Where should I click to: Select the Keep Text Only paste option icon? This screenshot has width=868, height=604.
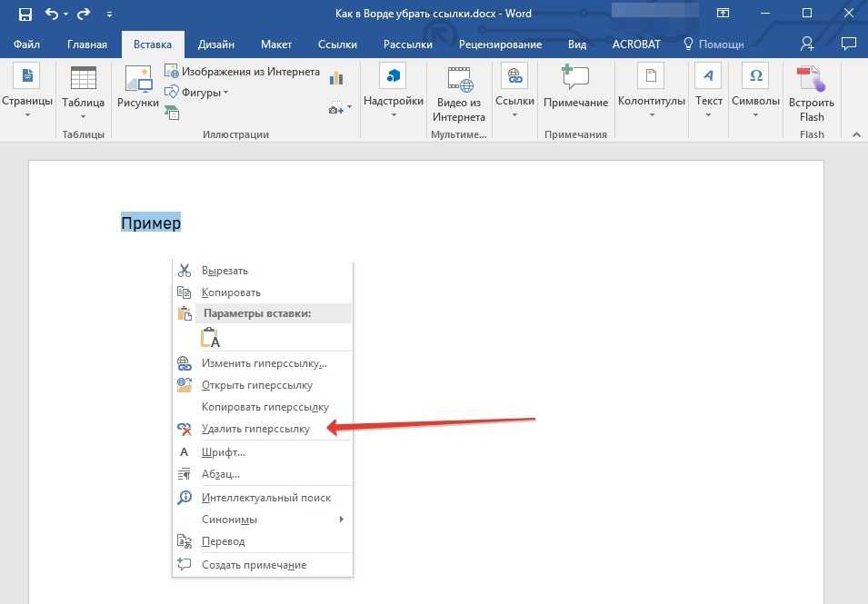pyautogui.click(x=210, y=338)
